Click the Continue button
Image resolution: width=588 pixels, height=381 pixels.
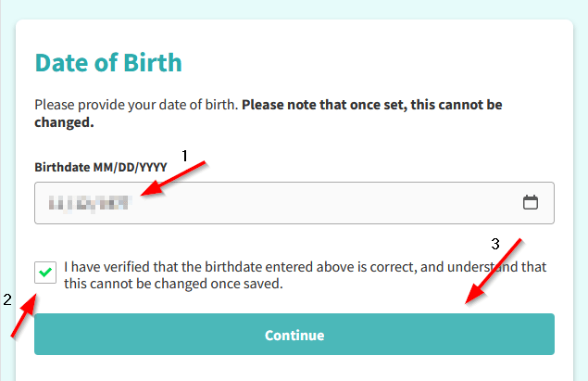point(294,334)
